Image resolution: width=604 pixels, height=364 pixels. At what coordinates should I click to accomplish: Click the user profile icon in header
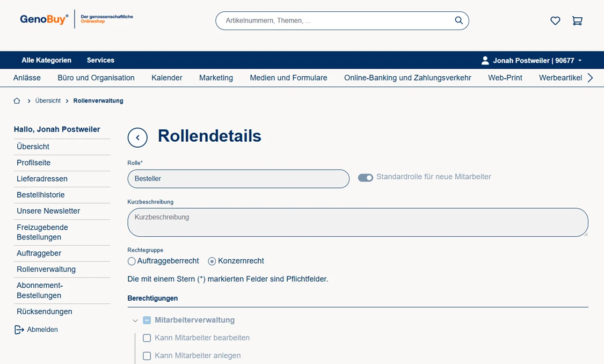[485, 61]
